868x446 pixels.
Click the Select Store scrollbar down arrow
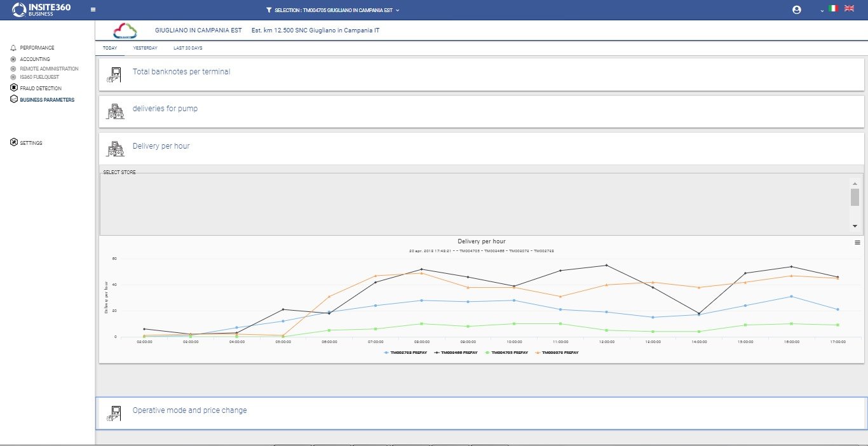pos(855,226)
